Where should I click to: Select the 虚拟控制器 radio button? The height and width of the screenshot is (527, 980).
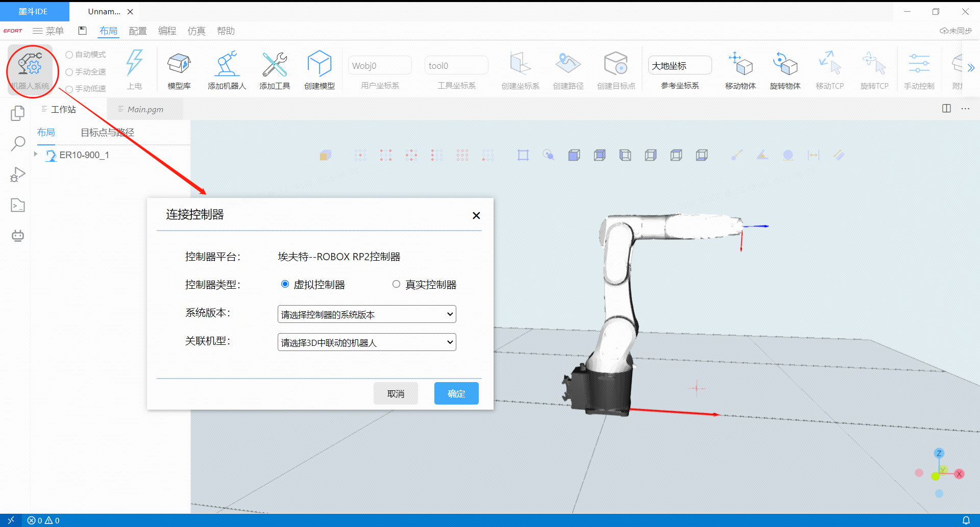(285, 284)
